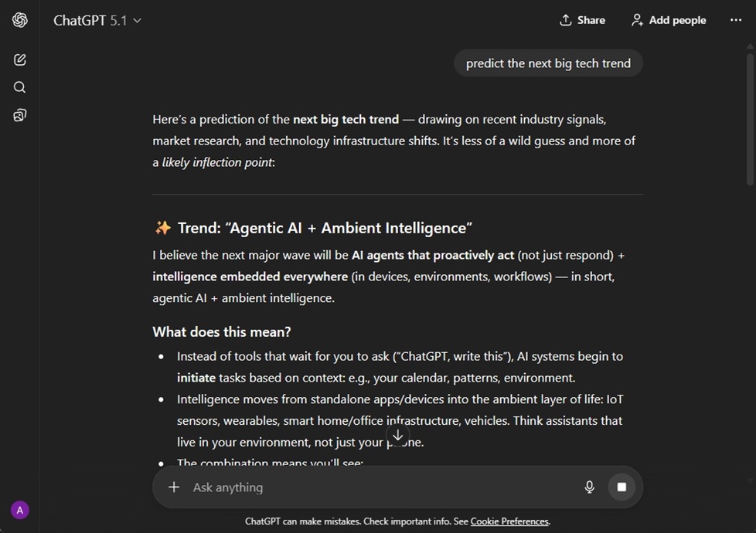
Task: Select the prompt bubble 'predict the next big tech trend'
Action: (548, 63)
